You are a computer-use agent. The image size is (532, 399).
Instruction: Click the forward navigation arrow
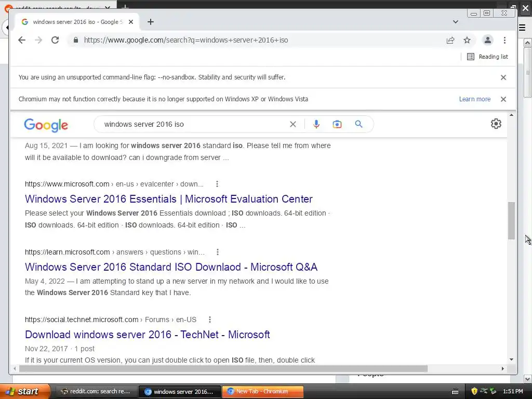click(x=38, y=40)
